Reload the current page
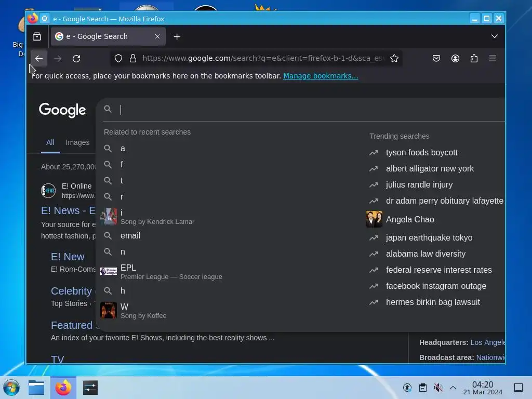Screen dimensions: 532x399 [x=76, y=58]
